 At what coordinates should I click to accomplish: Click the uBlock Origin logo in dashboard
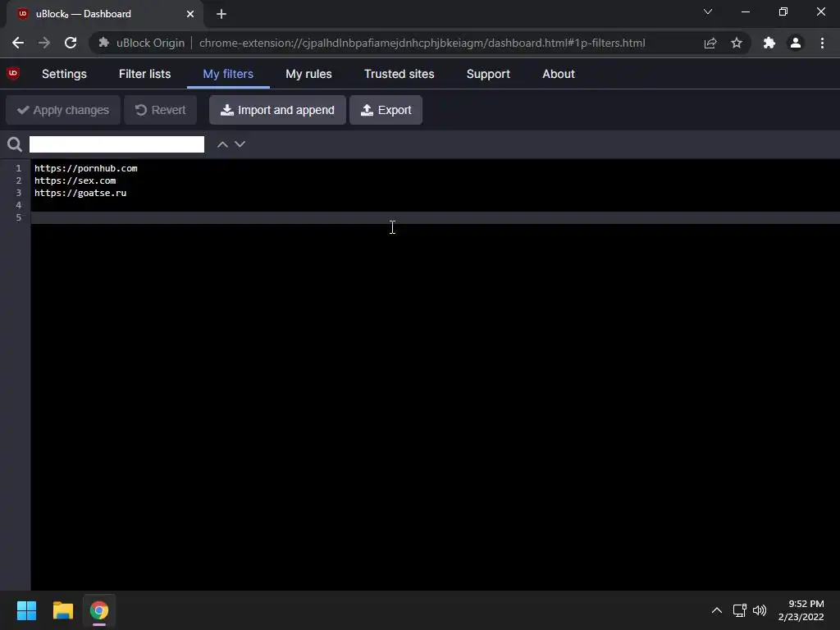click(x=13, y=73)
